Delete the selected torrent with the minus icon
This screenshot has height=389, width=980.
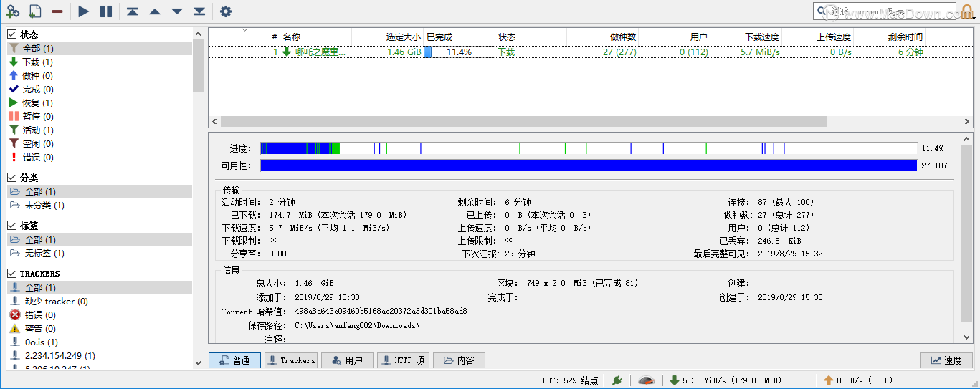pyautogui.click(x=57, y=11)
